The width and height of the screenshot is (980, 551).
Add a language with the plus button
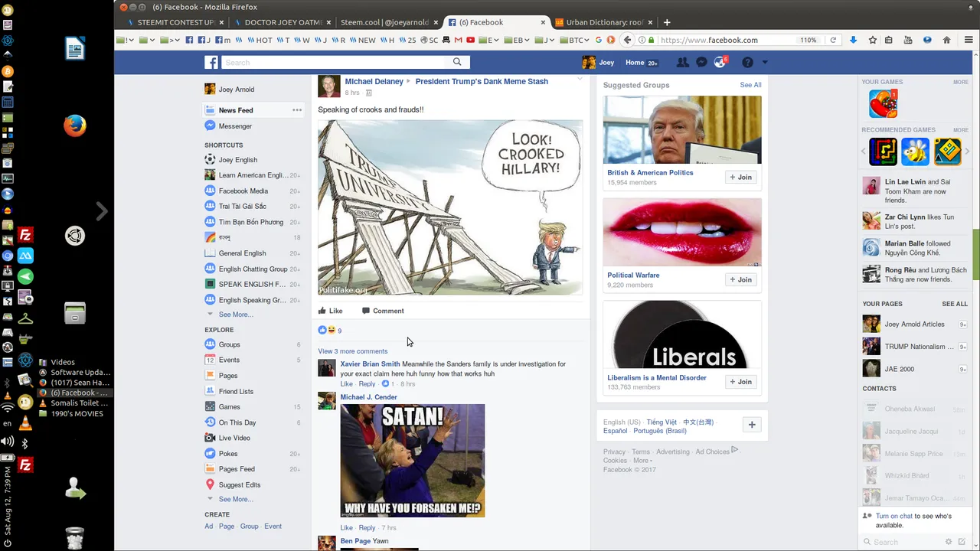(x=752, y=425)
